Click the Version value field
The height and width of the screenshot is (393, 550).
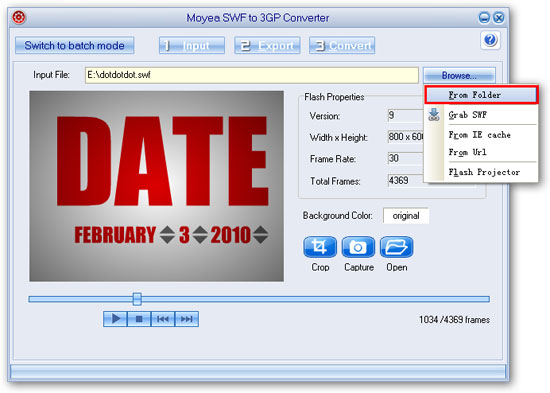(405, 115)
